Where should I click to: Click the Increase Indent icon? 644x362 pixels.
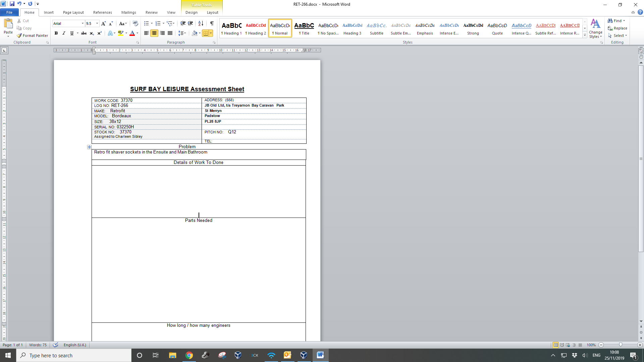[x=190, y=23]
